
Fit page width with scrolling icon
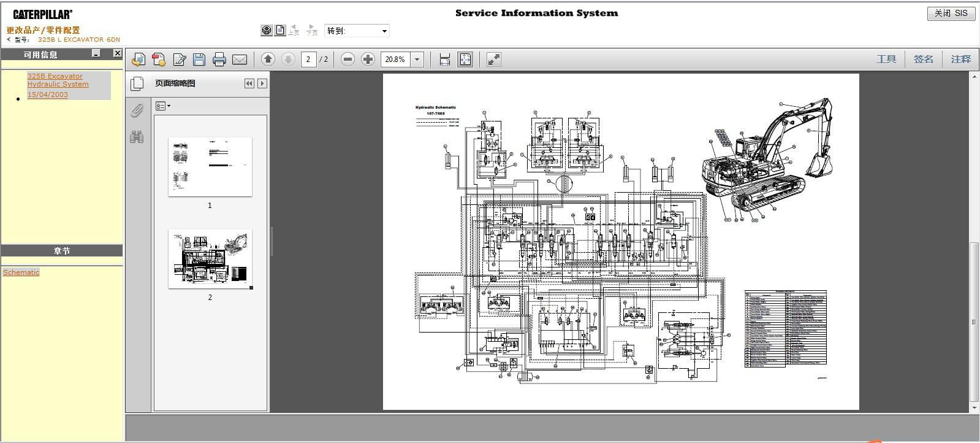pyautogui.click(x=445, y=60)
